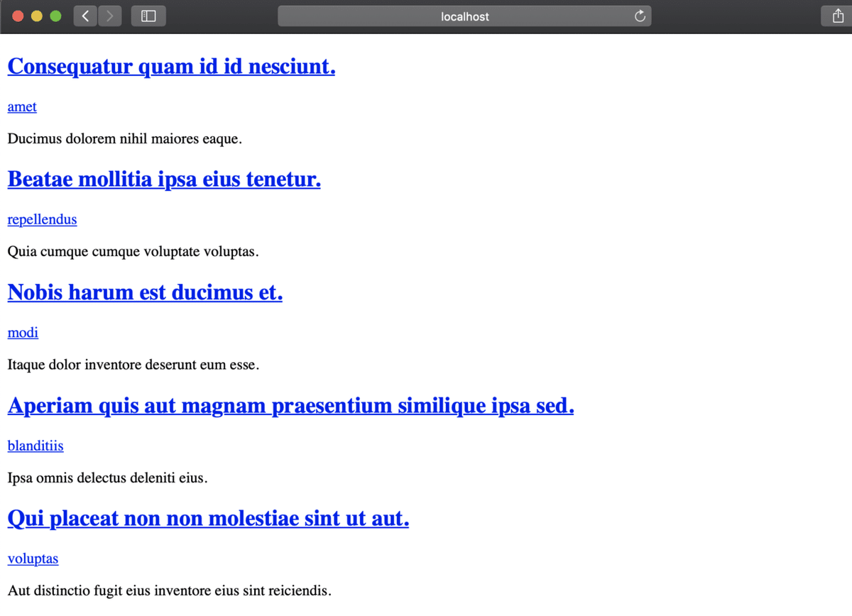The height and width of the screenshot is (616, 852).
Task: Follow the "amet" link
Action: coord(22,106)
